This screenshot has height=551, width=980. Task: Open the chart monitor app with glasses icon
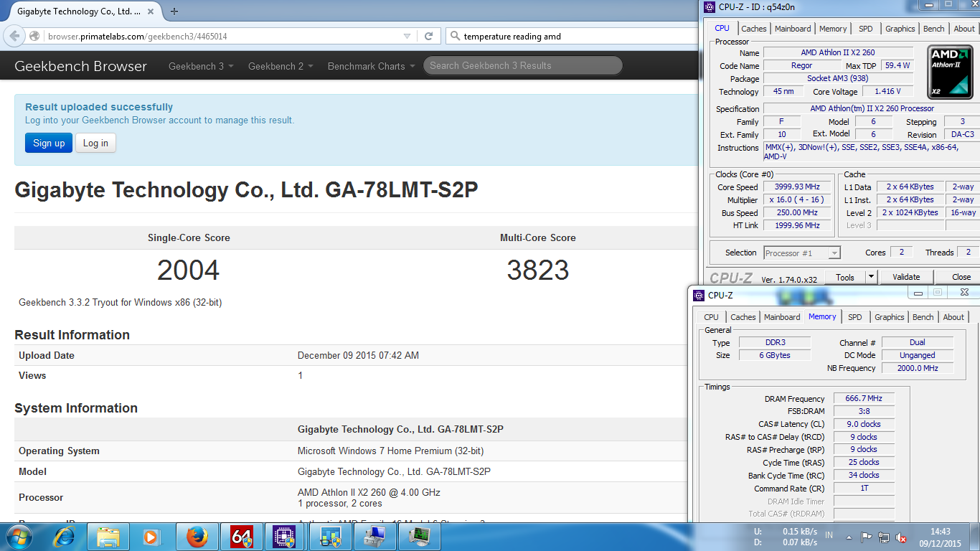pyautogui.click(x=330, y=536)
